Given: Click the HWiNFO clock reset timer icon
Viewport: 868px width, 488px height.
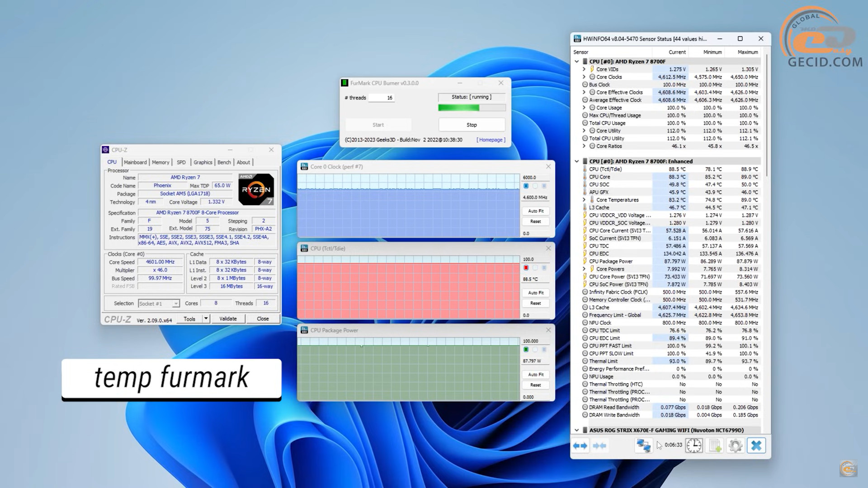Looking at the screenshot, I should [x=694, y=446].
